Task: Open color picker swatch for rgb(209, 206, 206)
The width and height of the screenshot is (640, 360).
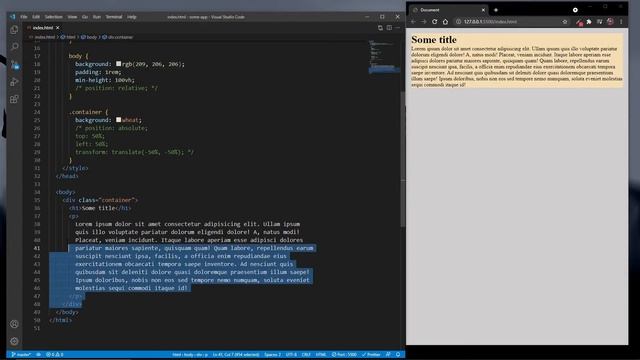Action: tap(118, 64)
